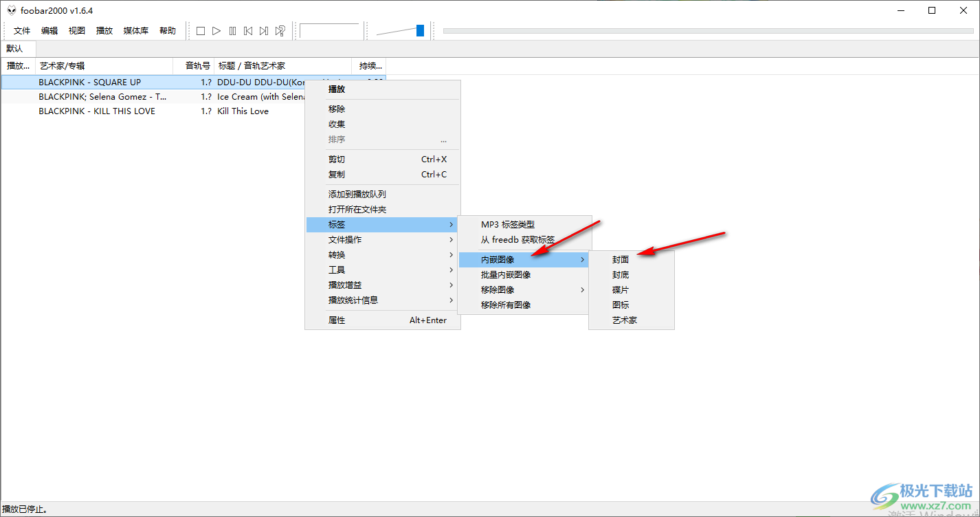980x517 pixels.
Task: Choose 移除所有图像
Action: (x=524, y=305)
